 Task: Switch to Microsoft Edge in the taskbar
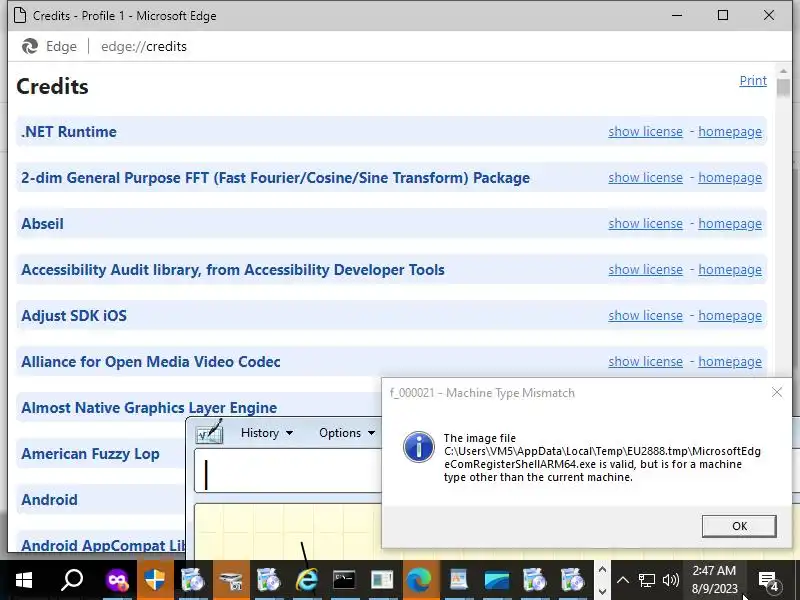tap(419, 580)
